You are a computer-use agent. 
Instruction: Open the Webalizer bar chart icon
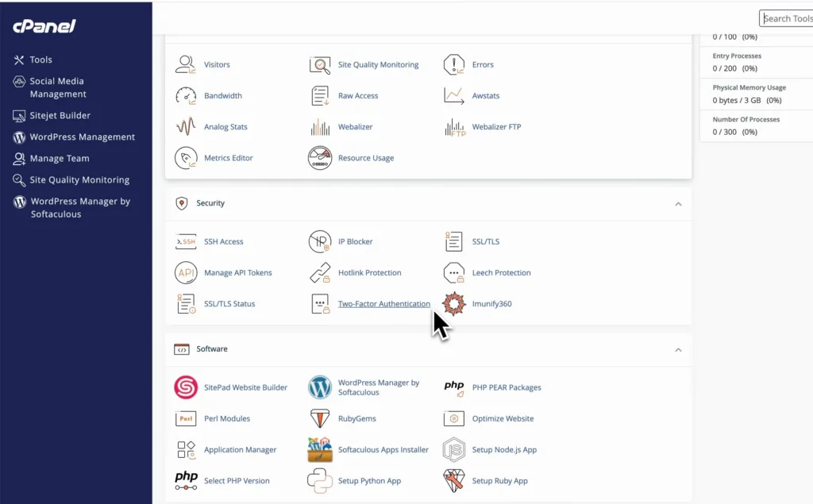click(320, 127)
